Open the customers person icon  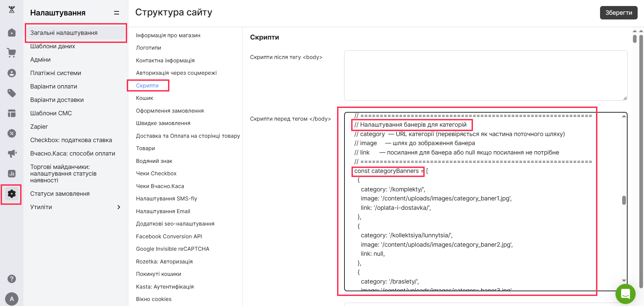[x=12, y=73]
